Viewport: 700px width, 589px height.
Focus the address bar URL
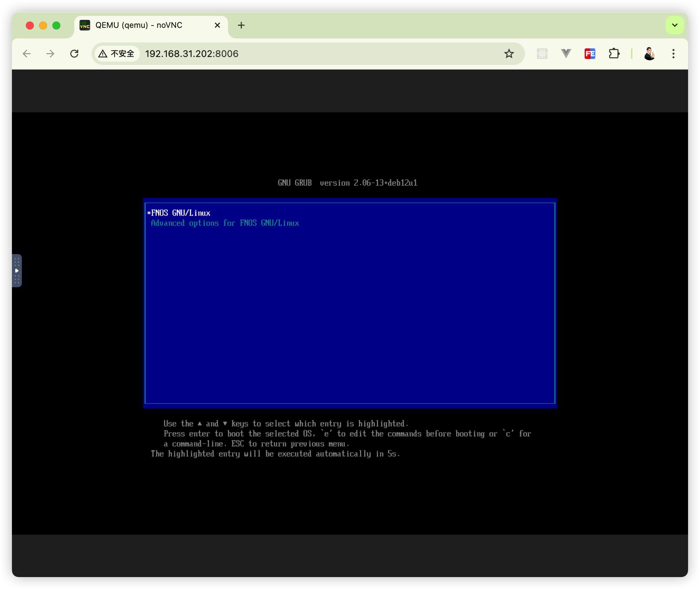click(x=301, y=54)
